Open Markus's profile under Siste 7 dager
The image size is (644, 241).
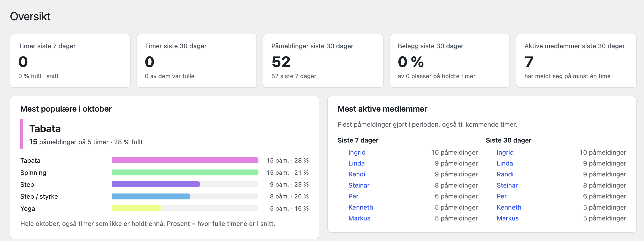(359, 218)
